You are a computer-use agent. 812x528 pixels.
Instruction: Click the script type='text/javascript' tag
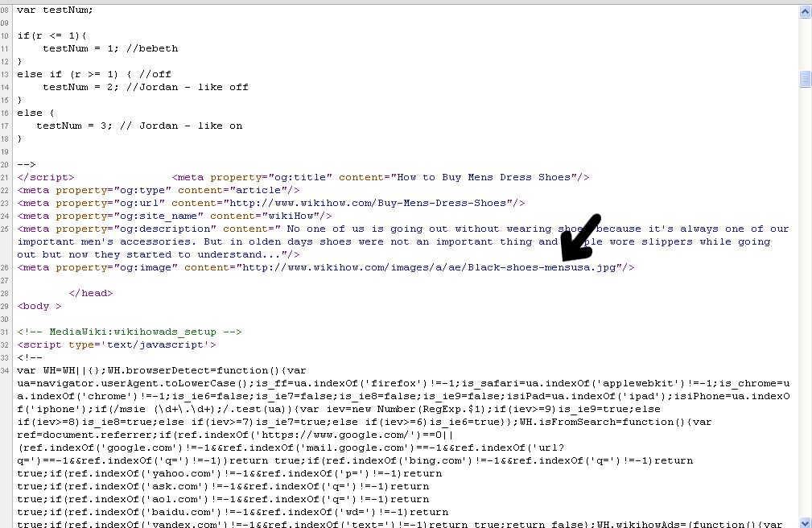(117, 345)
